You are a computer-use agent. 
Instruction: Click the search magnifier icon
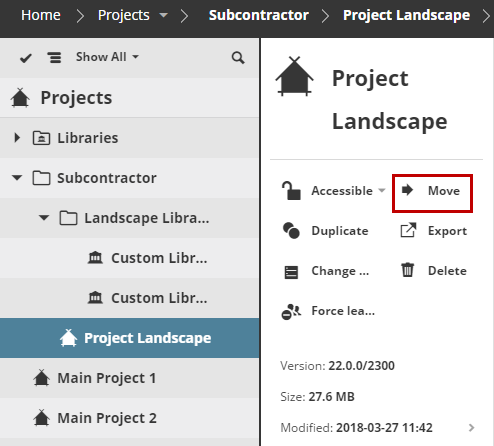tap(238, 58)
